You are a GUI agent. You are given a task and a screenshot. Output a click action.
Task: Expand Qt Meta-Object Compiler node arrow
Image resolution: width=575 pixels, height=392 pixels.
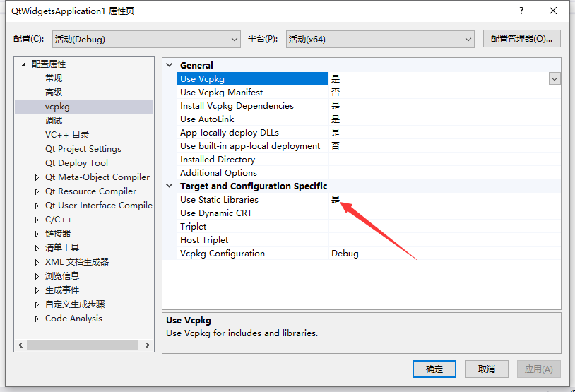pos(37,177)
